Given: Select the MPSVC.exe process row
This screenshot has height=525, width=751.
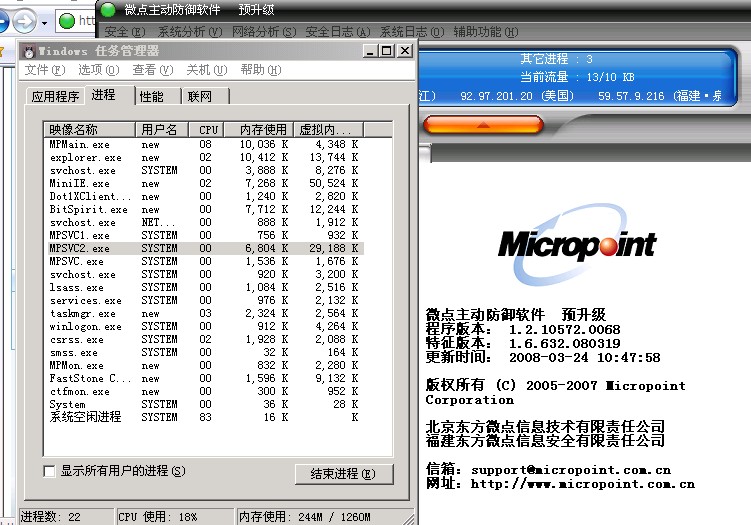Looking at the screenshot, I should tap(205, 261).
